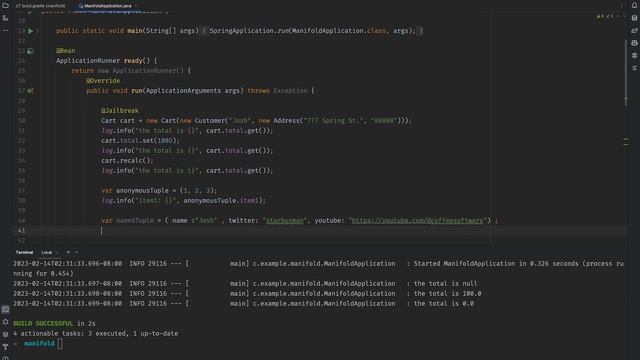Click the Spring bean gutter icon at @Bean
The width and height of the screenshot is (640, 360).
[x=30, y=51]
